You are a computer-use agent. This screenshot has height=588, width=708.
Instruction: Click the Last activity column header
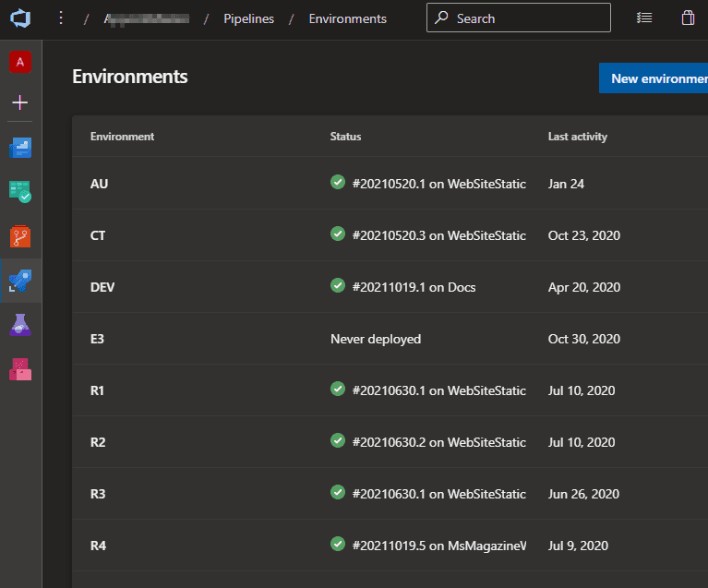tap(577, 137)
